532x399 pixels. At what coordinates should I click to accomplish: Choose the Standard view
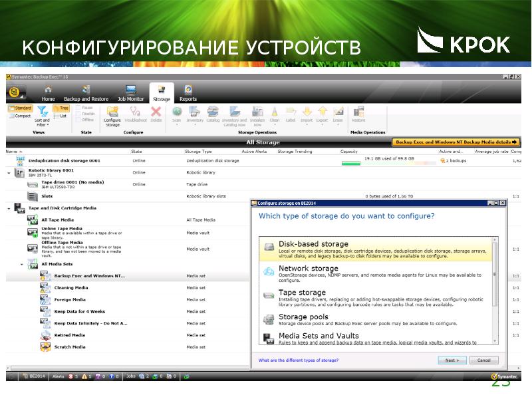(20, 108)
